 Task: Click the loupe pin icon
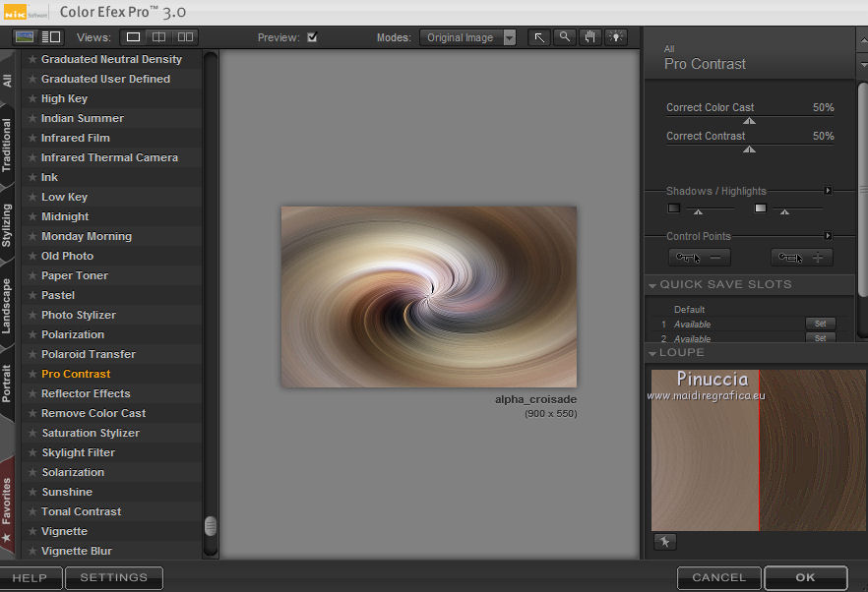664,542
